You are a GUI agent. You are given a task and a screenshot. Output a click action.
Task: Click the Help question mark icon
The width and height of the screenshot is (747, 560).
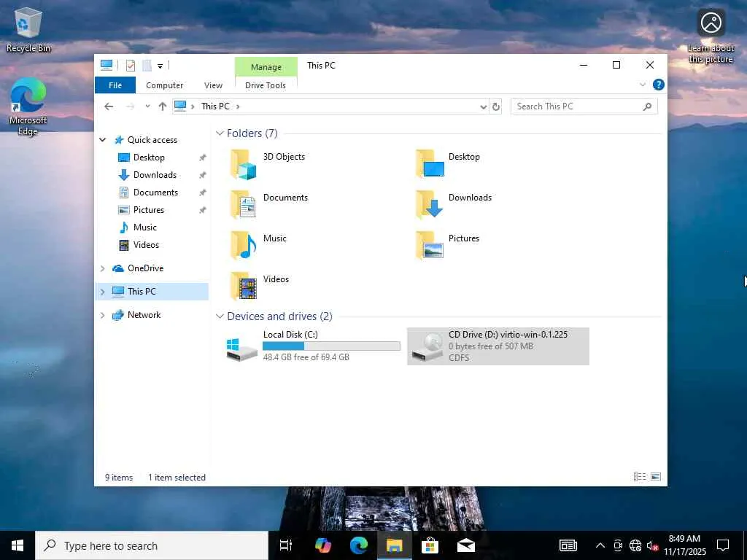pyautogui.click(x=659, y=85)
